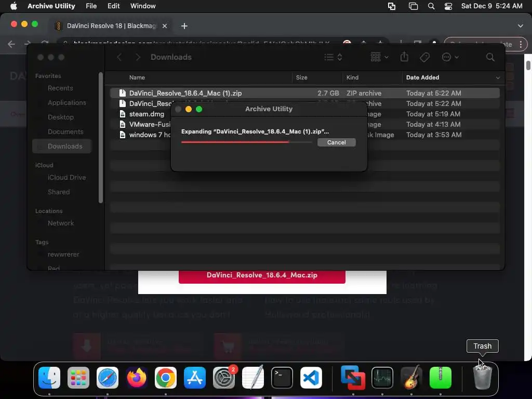Click Archive Utility icon in Dock
The image size is (532, 399).
(x=441, y=378)
